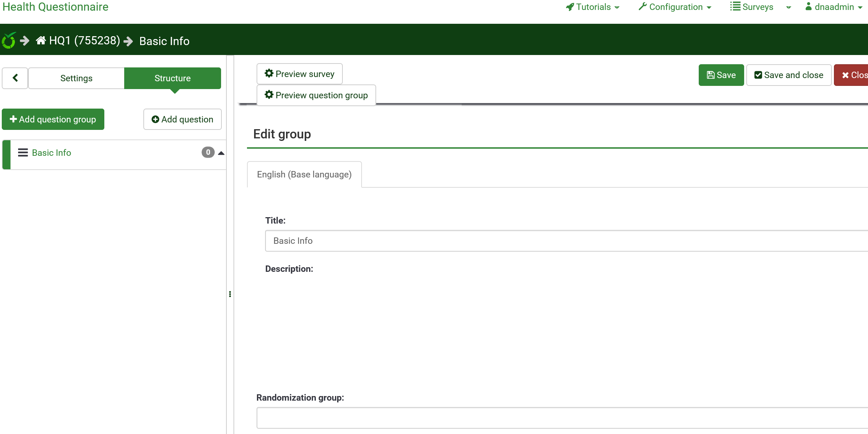Image resolution: width=868 pixels, height=434 pixels.
Task: Click Preview survey button
Action: pyautogui.click(x=300, y=74)
